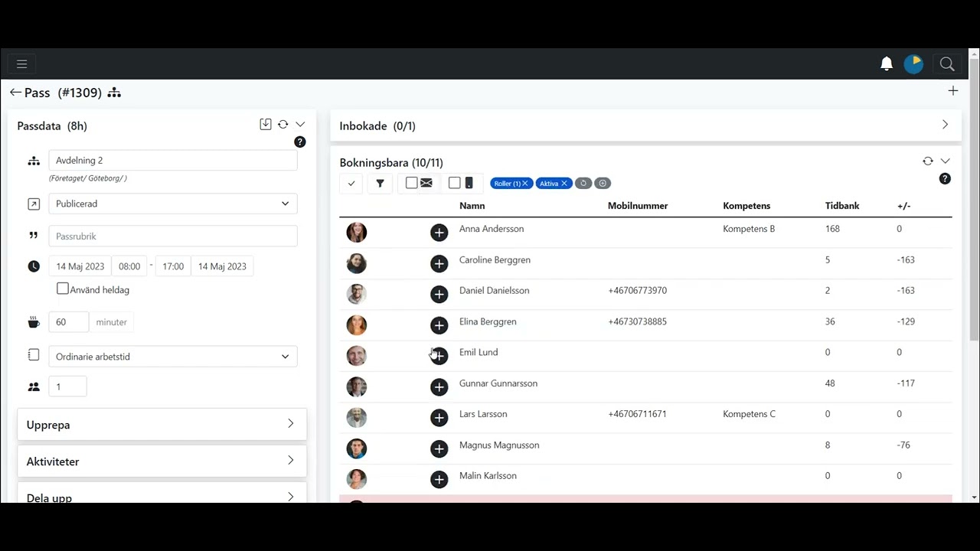Click the staff count field showing 1

[x=67, y=386]
